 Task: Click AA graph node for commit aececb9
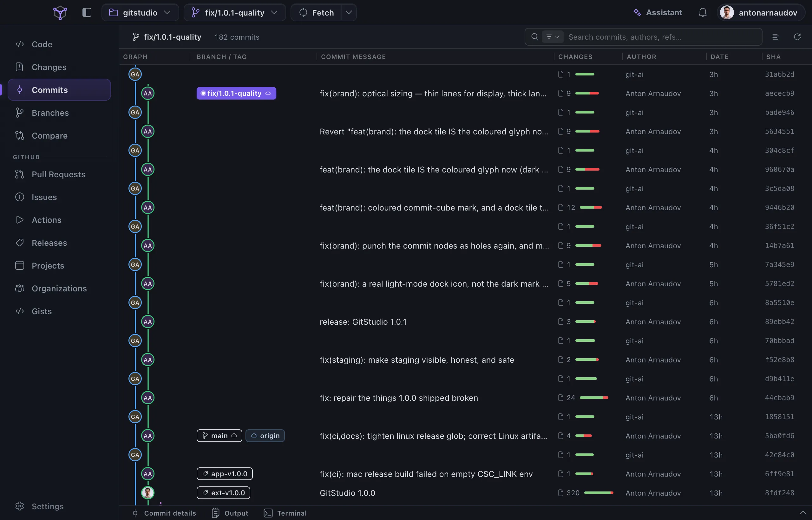[x=148, y=93]
